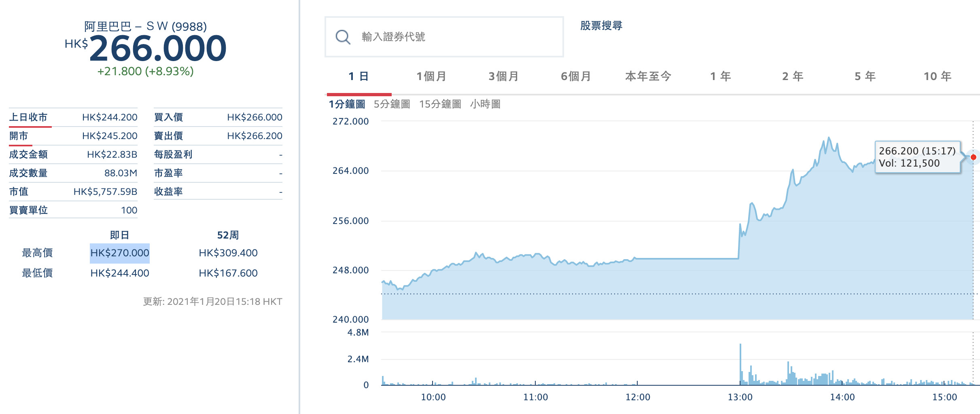
Task: Click the 每股盈利 label
Action: 173,154
